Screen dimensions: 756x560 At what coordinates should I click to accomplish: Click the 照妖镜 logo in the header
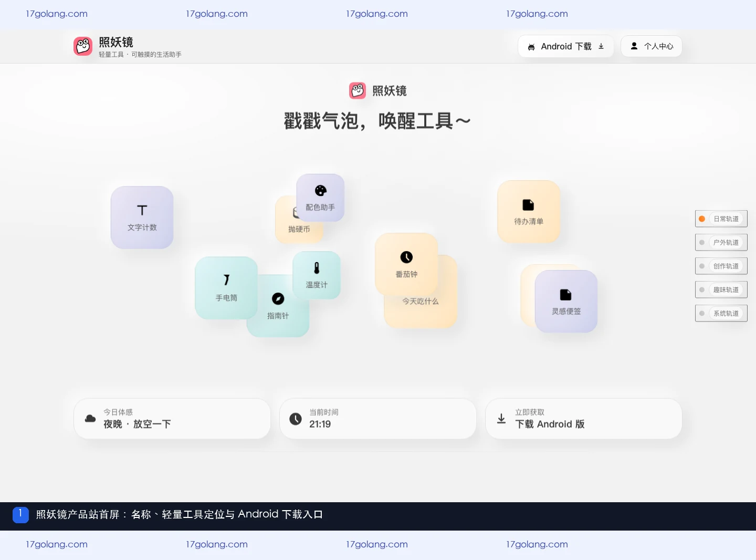point(83,46)
